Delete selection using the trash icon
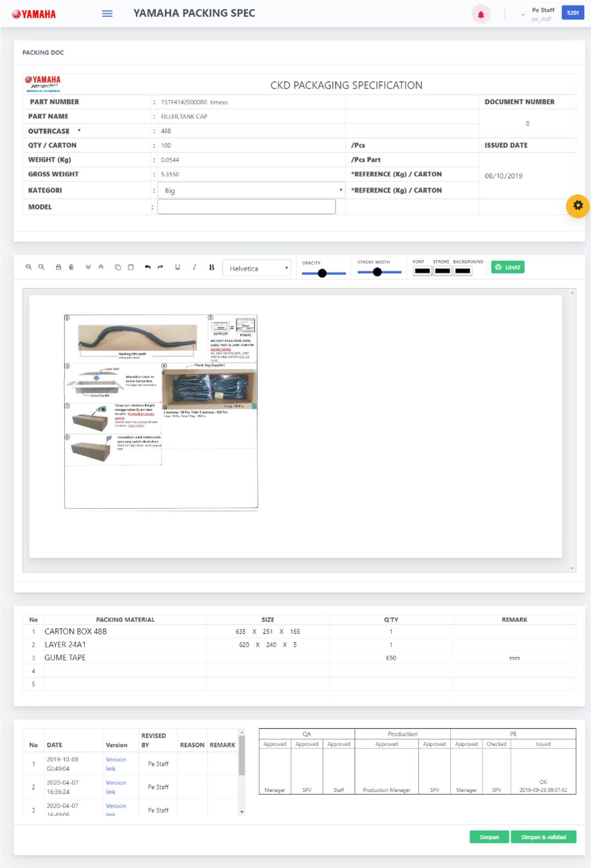 (71, 267)
